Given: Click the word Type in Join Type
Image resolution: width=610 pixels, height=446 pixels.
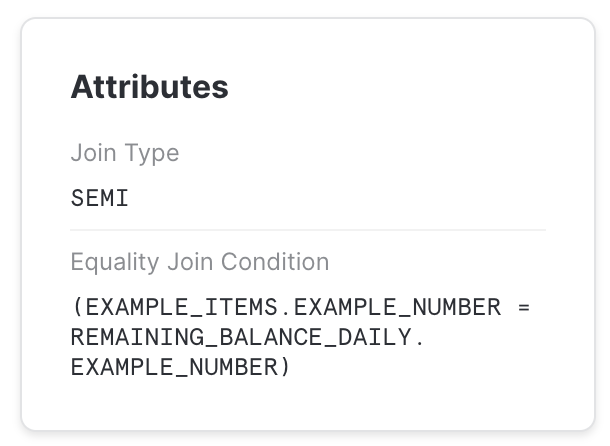Looking at the screenshot, I should click(x=149, y=153).
